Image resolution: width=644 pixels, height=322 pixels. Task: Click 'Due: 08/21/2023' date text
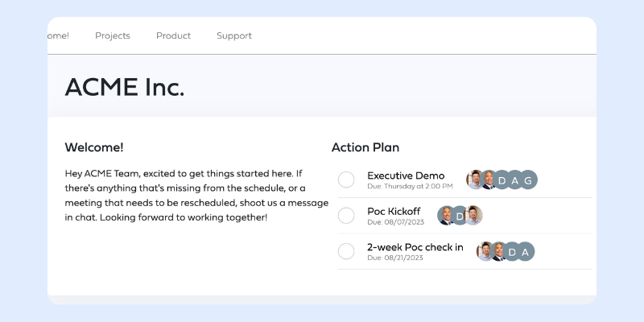click(x=395, y=258)
